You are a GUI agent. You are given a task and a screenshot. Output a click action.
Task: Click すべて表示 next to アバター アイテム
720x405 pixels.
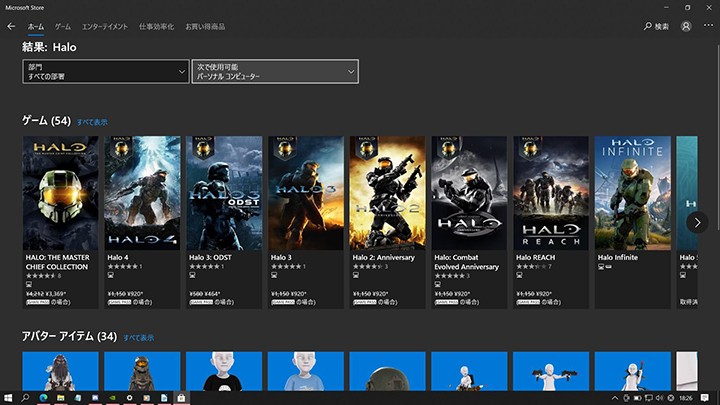(139, 338)
